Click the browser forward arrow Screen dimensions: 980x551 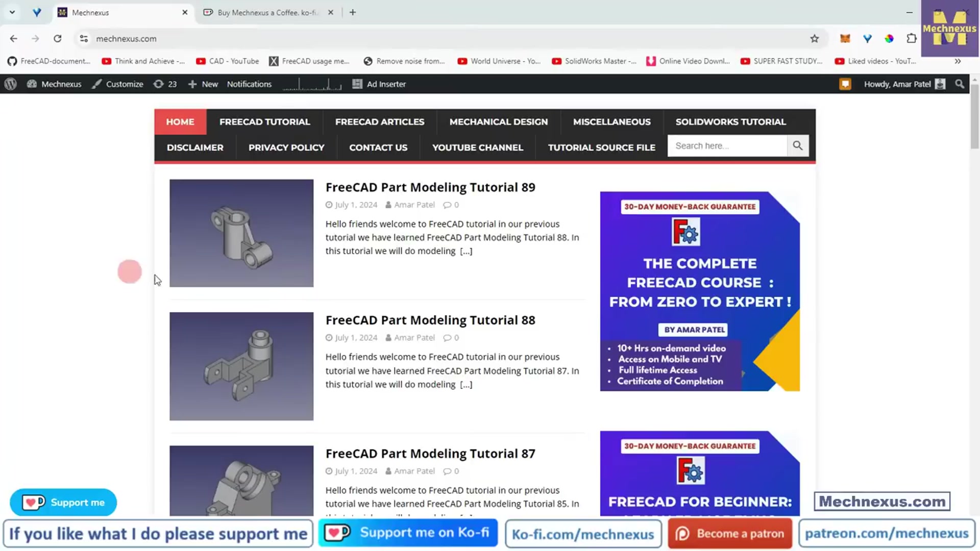35,39
